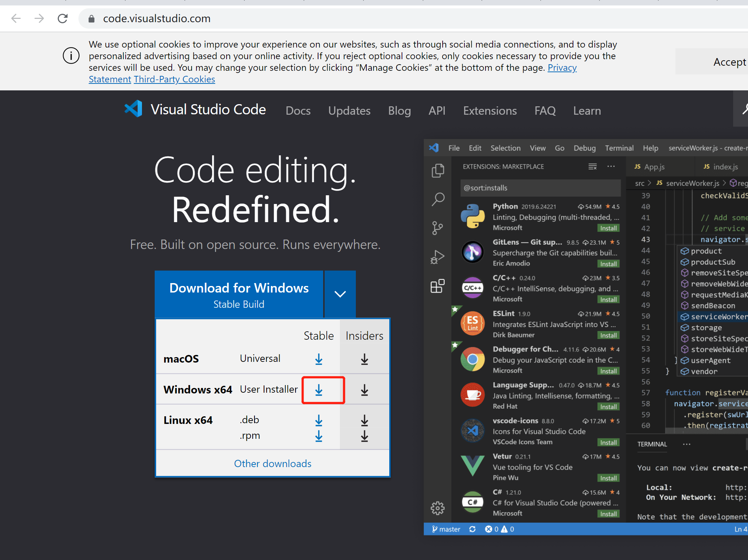The height and width of the screenshot is (560, 748).
Task: Open Run and Debug icon in activity bar
Action: coord(438,257)
